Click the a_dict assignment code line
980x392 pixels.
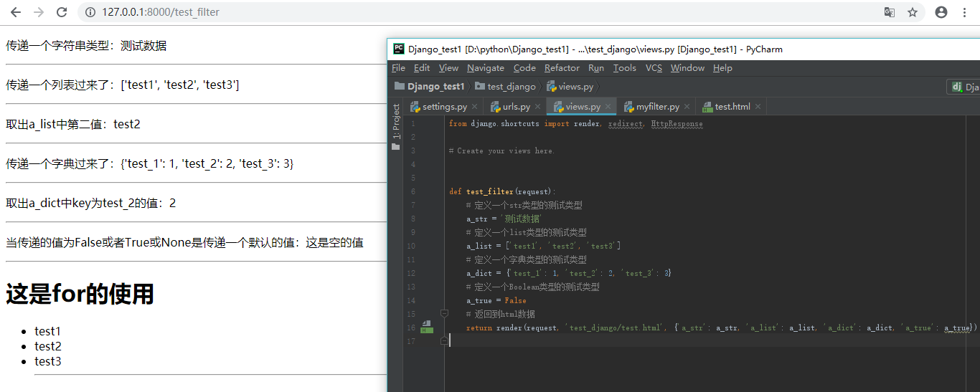click(569, 273)
